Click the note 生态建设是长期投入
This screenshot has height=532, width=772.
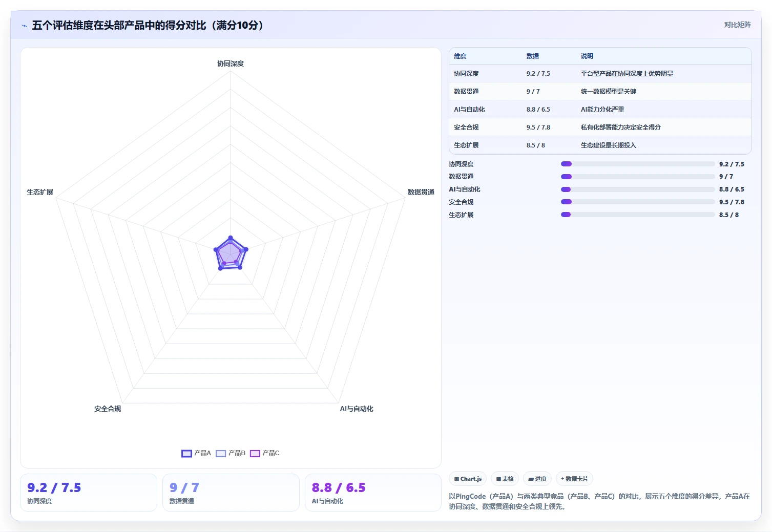pyautogui.click(x=609, y=145)
